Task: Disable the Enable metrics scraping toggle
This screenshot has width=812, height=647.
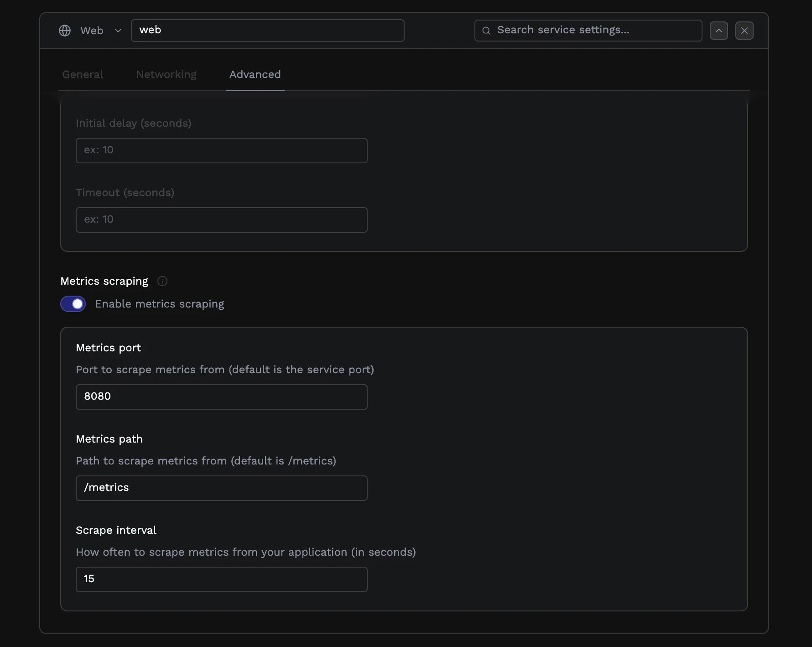Action: point(73,304)
